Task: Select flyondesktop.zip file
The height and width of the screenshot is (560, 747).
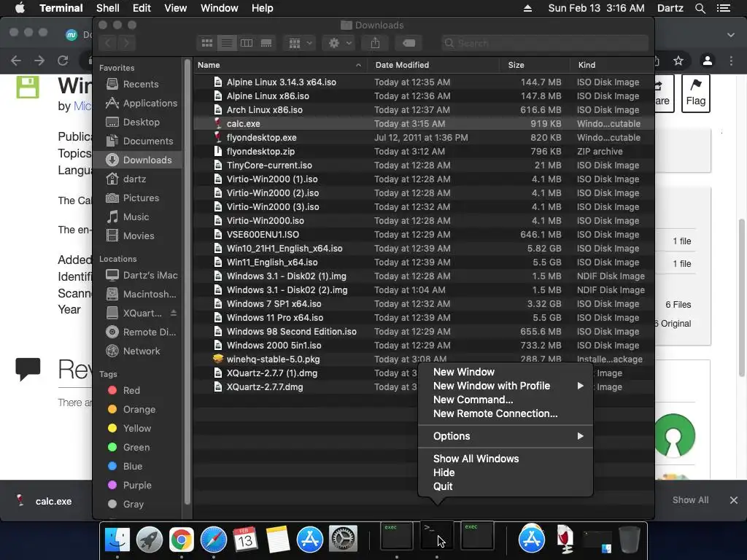Action: 424,152
